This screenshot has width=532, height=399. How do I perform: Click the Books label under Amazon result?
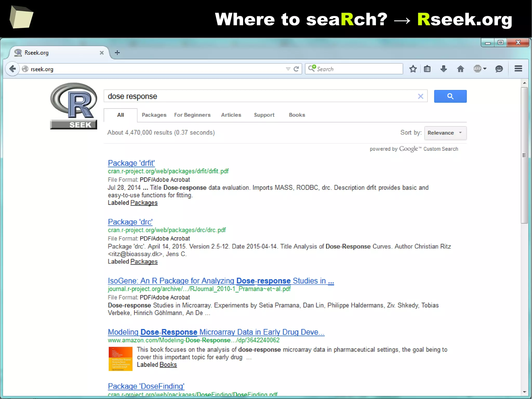point(168,365)
